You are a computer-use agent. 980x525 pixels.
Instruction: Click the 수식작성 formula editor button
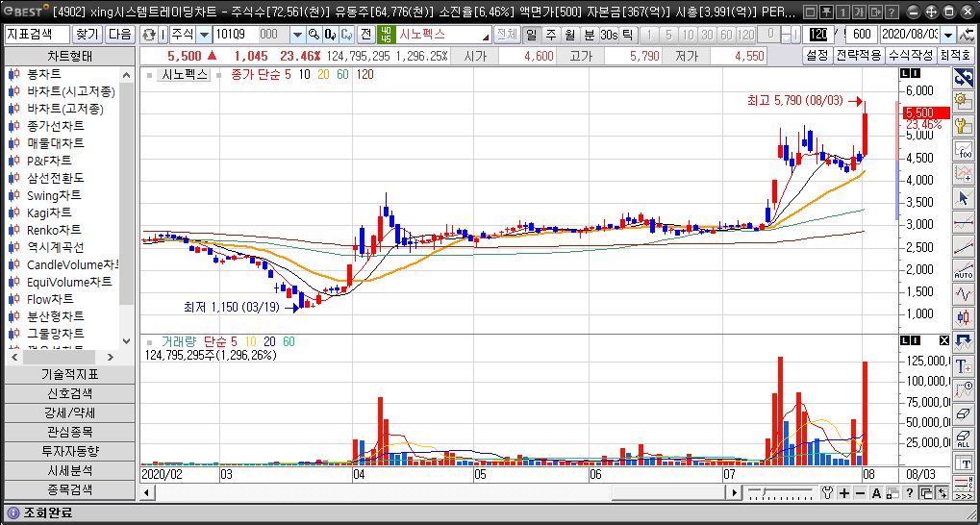pyautogui.click(x=911, y=56)
